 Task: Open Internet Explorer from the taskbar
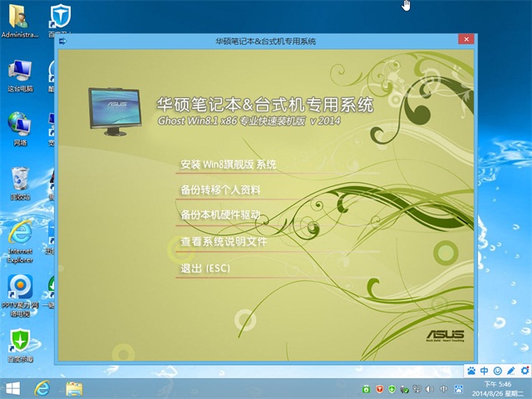pyautogui.click(x=43, y=388)
